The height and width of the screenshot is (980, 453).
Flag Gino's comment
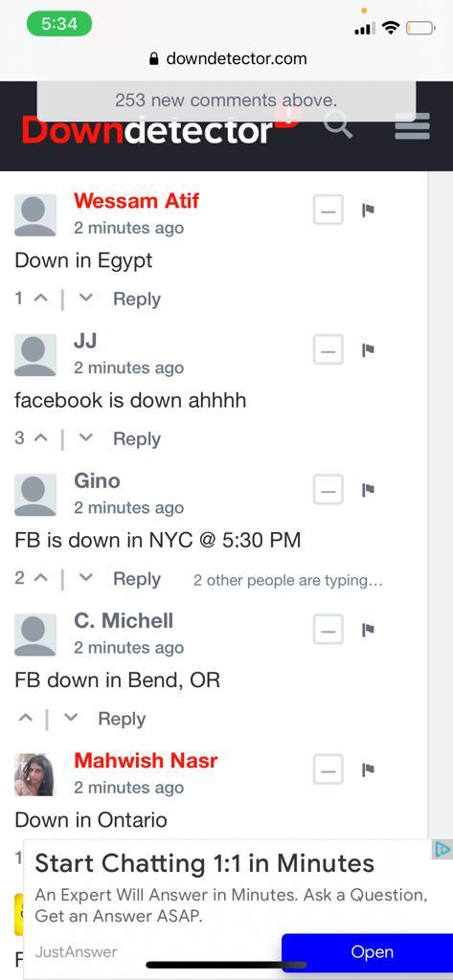click(368, 489)
